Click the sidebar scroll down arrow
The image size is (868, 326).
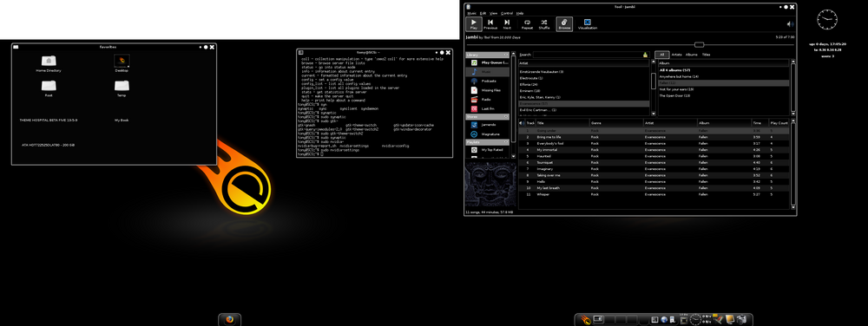click(513, 157)
